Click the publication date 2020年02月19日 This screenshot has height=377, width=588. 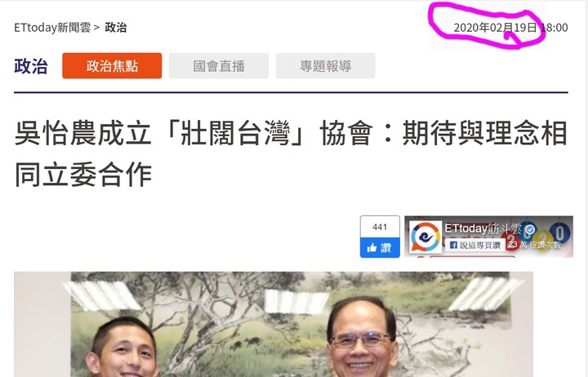[496, 28]
